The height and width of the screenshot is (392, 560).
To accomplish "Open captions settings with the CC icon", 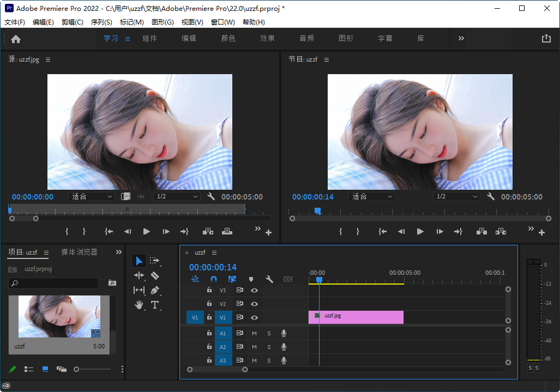I will pos(288,279).
